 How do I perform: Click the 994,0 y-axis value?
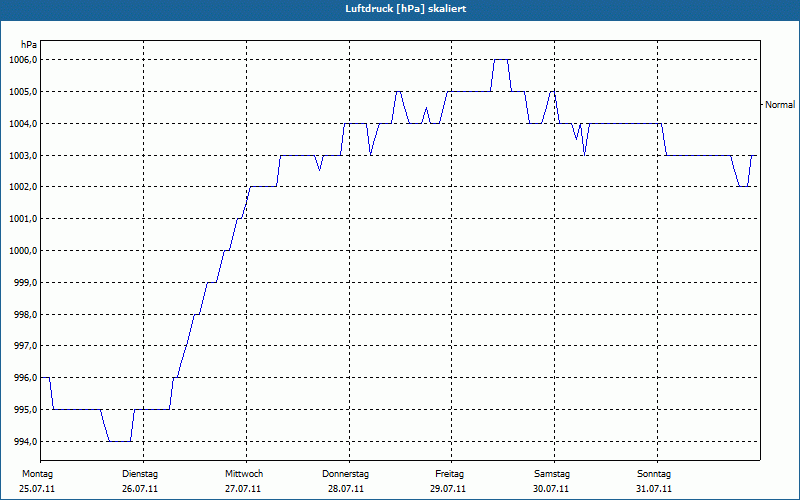pyautogui.click(x=25, y=442)
